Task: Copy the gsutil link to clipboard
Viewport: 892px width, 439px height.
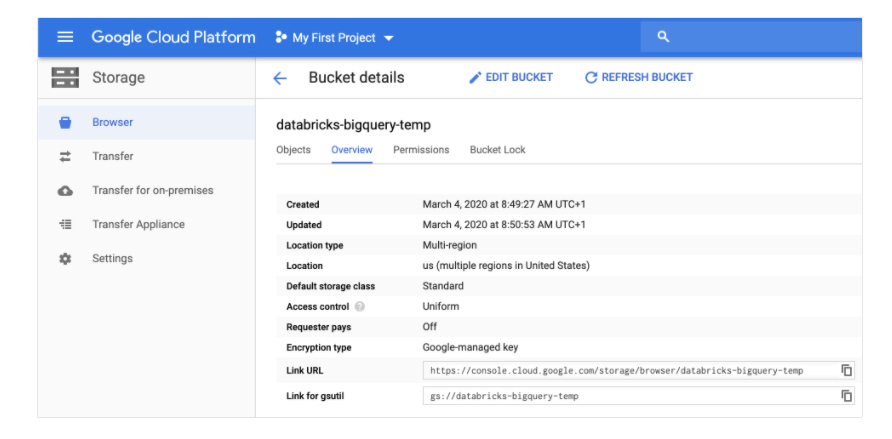Action: point(847,396)
